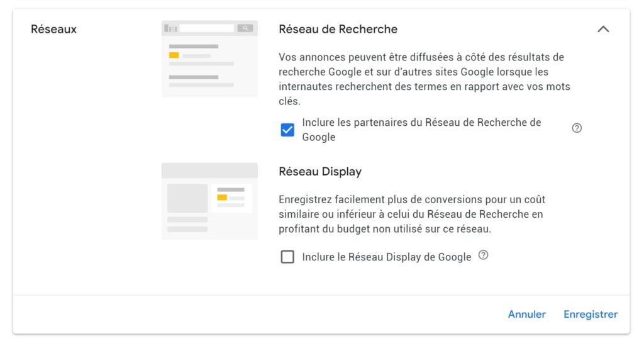Viewport: 644px width, 341px height.
Task: Click the Réseaux section title
Action: [54, 29]
